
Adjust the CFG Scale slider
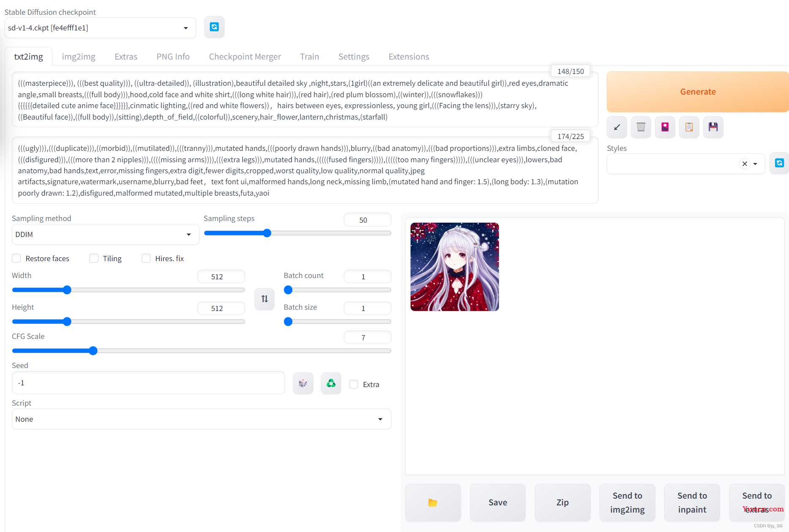point(201,351)
